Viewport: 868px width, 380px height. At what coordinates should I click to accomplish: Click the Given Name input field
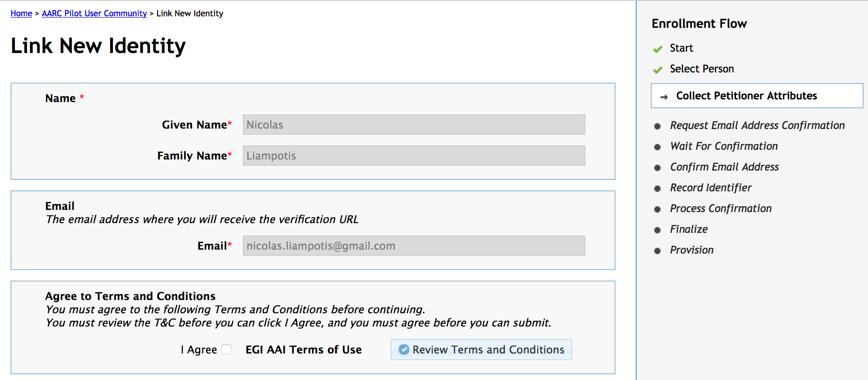(x=414, y=125)
